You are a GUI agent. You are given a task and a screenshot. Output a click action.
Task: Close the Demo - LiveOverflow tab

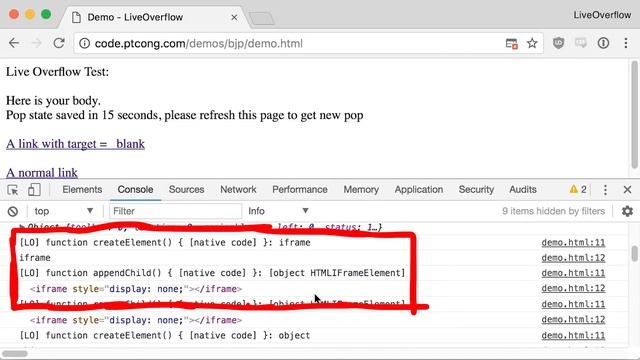pos(234,18)
